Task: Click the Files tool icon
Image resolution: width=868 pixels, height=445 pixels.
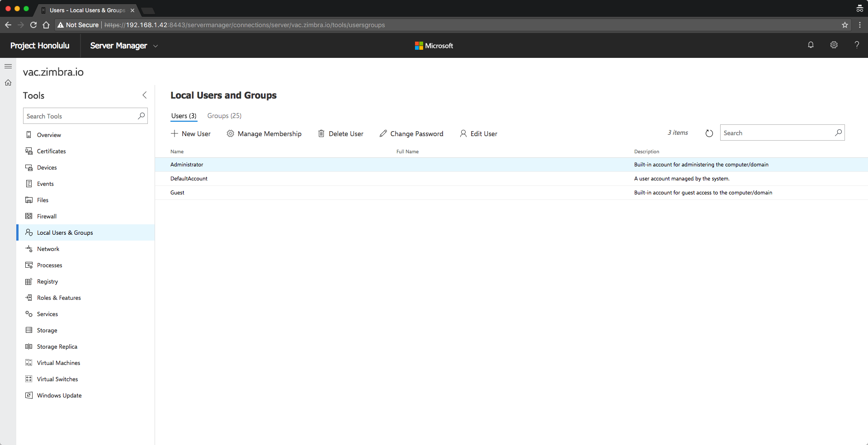Action: pyautogui.click(x=29, y=200)
